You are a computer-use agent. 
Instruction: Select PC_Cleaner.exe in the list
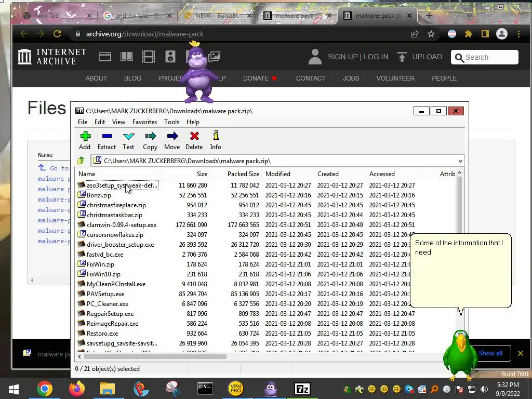108,304
